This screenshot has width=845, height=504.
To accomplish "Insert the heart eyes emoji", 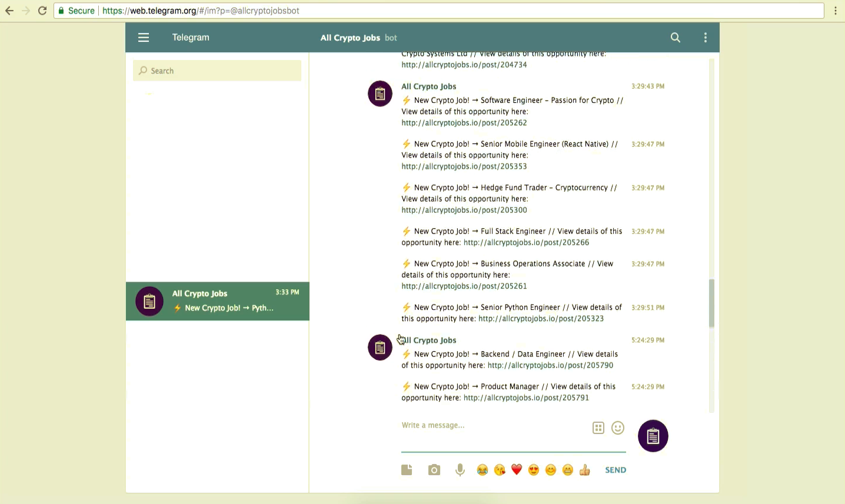I will (x=534, y=470).
